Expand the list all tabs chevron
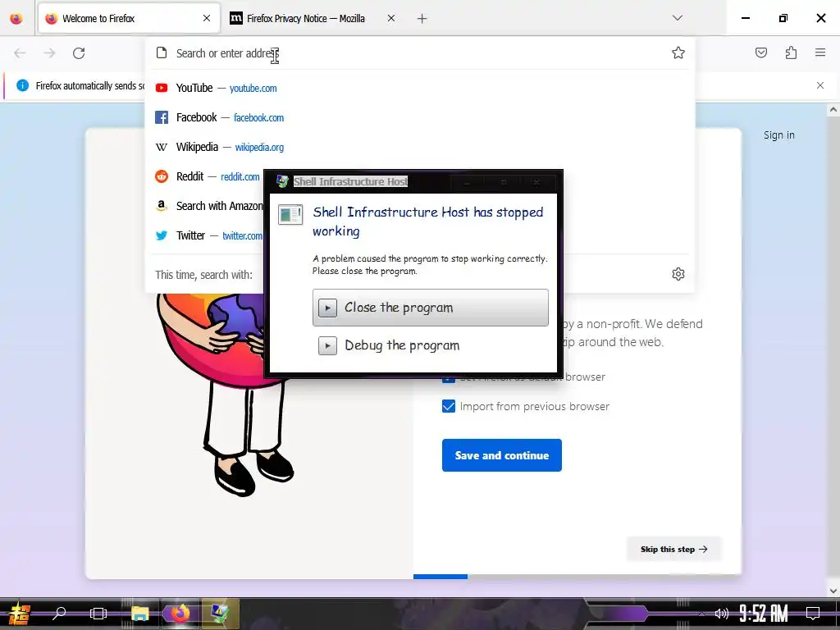 (677, 18)
